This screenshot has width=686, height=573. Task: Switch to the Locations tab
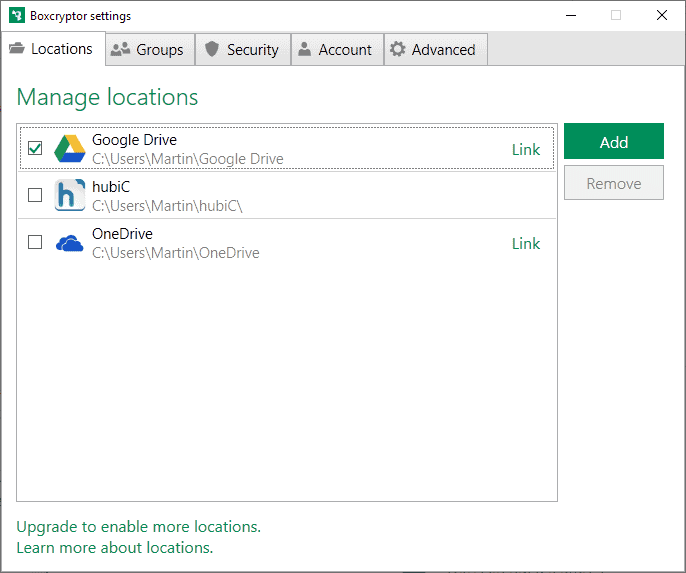[53, 49]
